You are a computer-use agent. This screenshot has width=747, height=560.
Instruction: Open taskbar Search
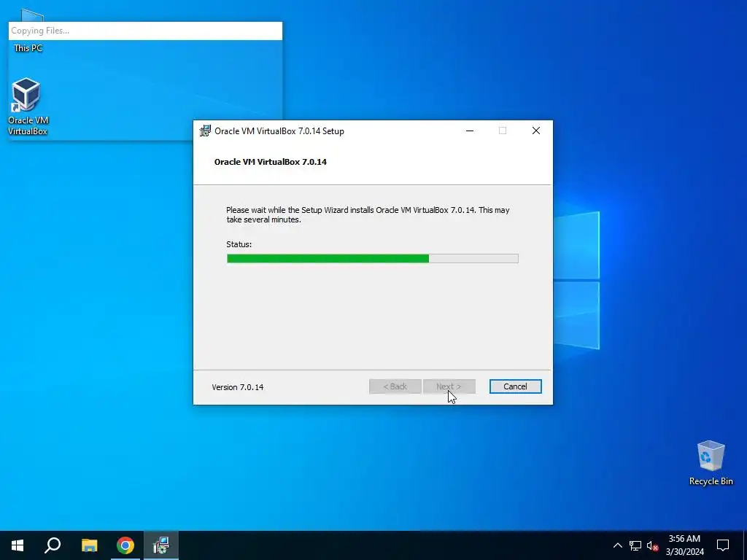click(x=53, y=545)
